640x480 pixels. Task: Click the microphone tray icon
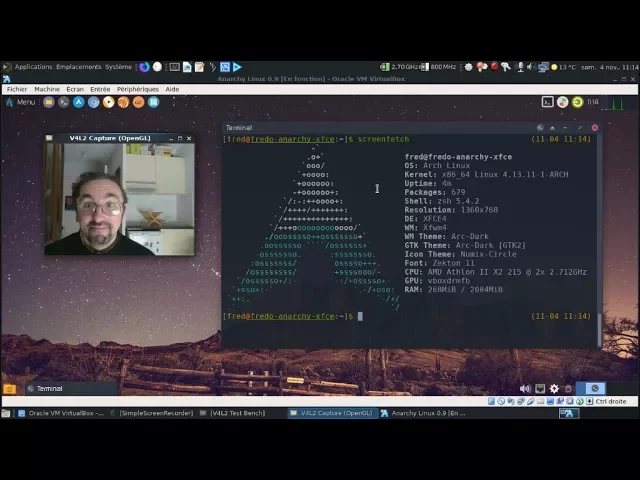pos(520,67)
